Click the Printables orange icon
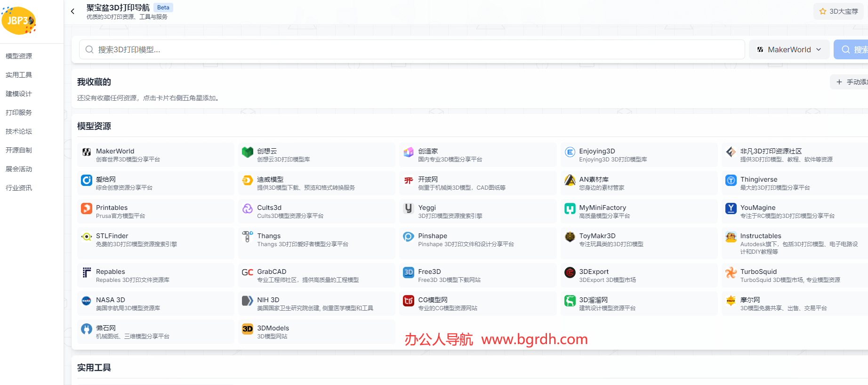This screenshot has height=385, width=868. [87, 209]
